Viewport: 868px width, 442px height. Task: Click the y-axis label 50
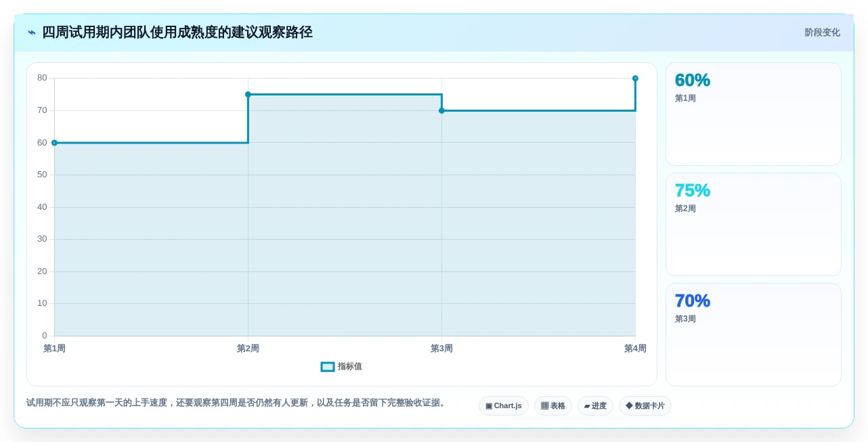(x=42, y=175)
